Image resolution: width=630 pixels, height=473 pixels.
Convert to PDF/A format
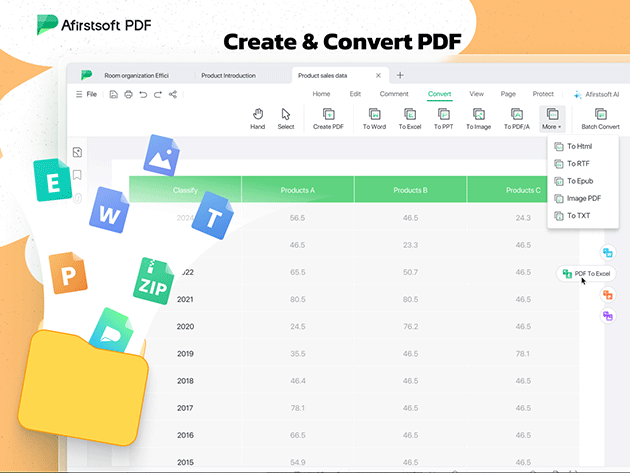point(516,118)
